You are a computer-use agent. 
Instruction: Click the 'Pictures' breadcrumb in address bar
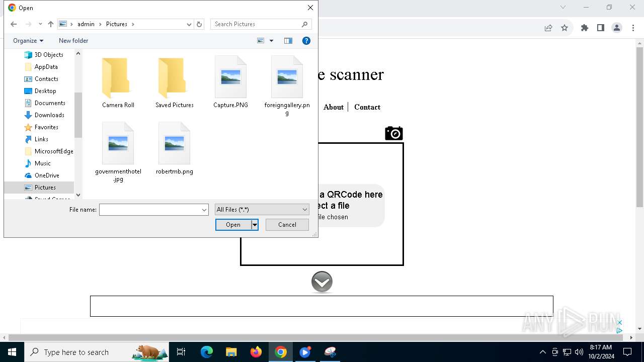pos(117,24)
